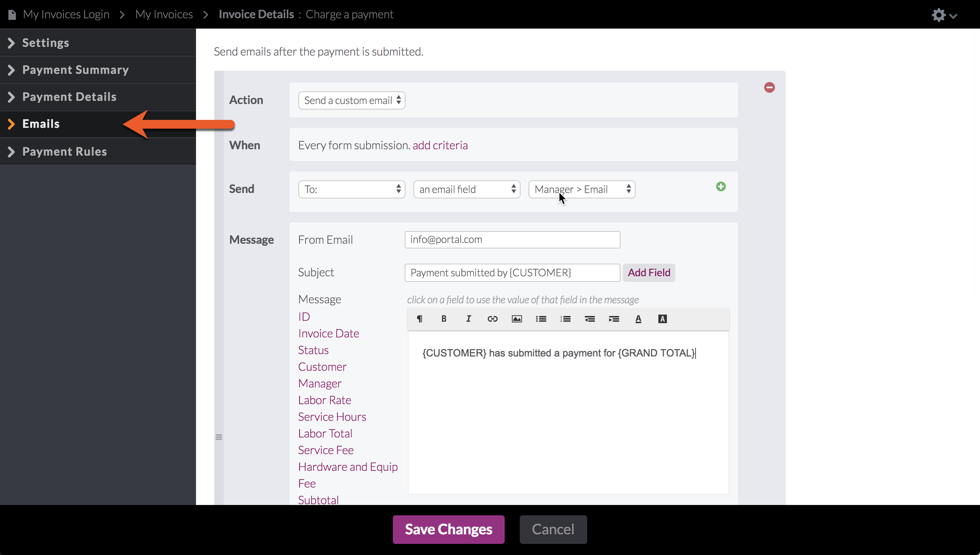Click the Save Changes button

[x=448, y=529]
